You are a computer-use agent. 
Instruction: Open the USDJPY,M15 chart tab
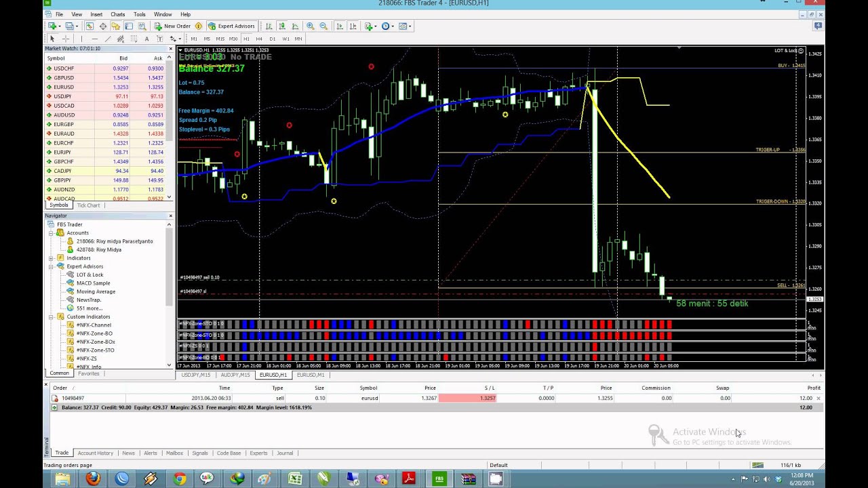pos(196,375)
